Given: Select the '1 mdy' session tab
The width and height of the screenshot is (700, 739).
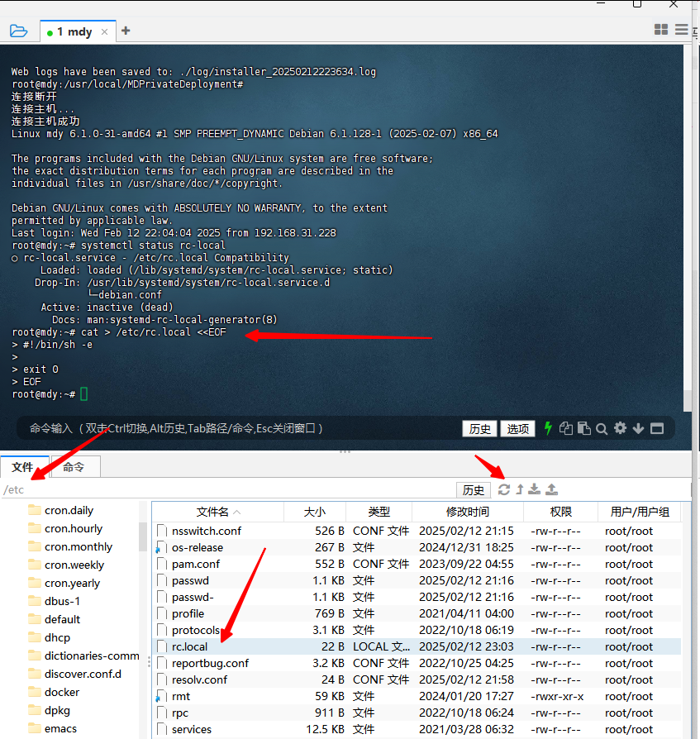Looking at the screenshot, I should click(x=74, y=31).
